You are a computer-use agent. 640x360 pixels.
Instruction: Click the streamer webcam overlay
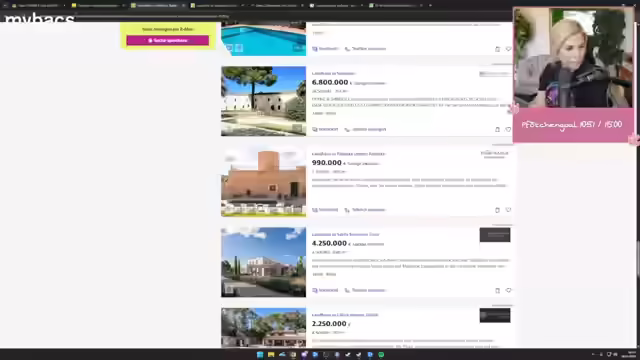(x=573, y=58)
